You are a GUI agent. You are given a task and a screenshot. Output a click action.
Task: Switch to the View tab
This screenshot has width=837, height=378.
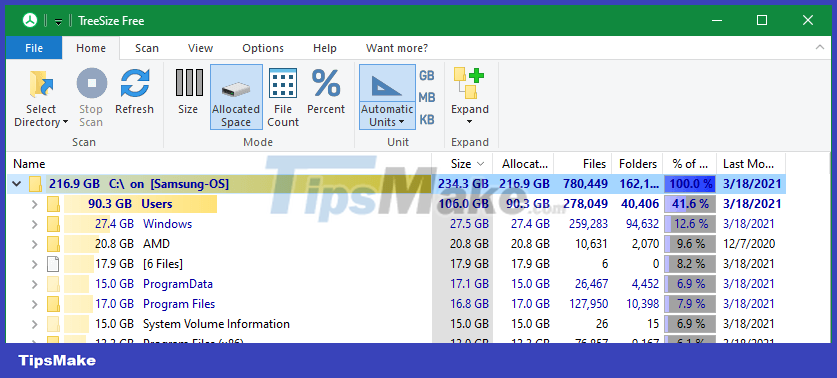(x=200, y=48)
